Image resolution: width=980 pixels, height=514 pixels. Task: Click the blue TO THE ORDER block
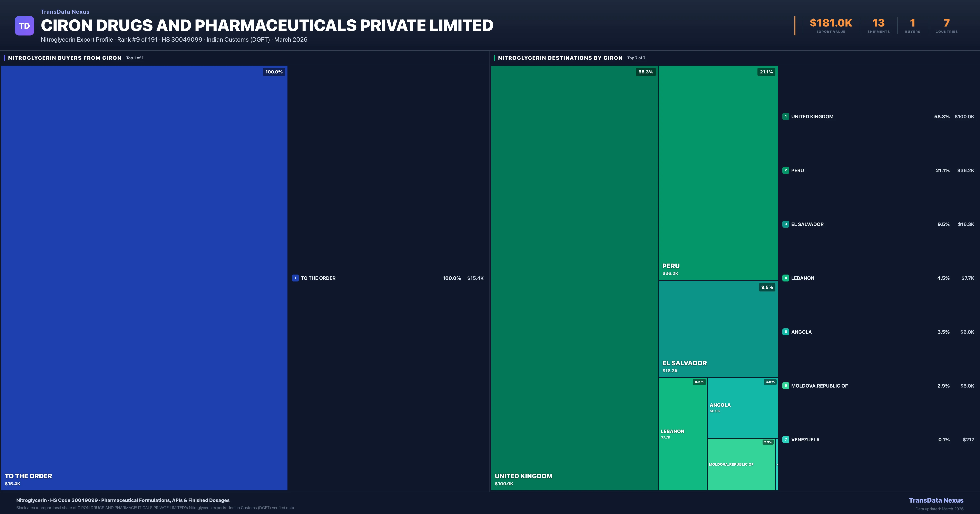pos(144,278)
